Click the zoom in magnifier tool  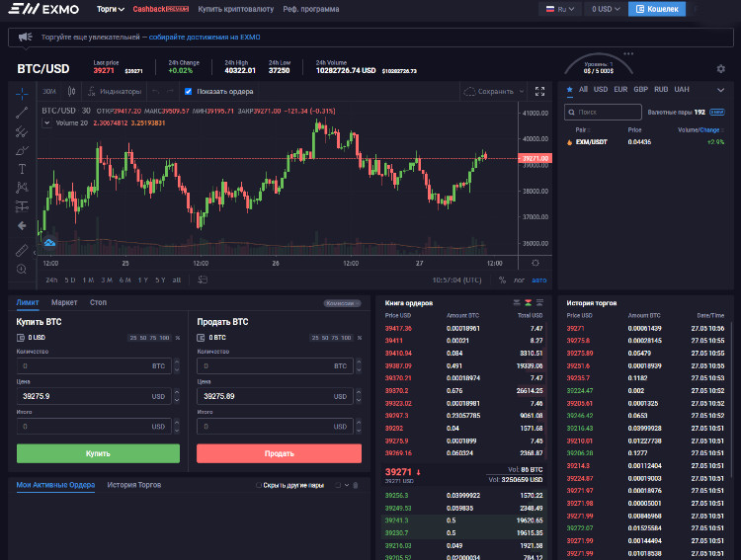pos(22,269)
